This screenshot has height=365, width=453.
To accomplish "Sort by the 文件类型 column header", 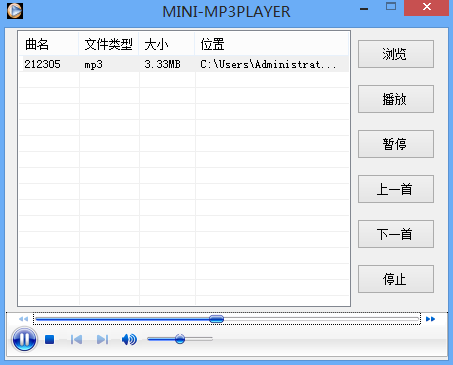I will (x=109, y=44).
